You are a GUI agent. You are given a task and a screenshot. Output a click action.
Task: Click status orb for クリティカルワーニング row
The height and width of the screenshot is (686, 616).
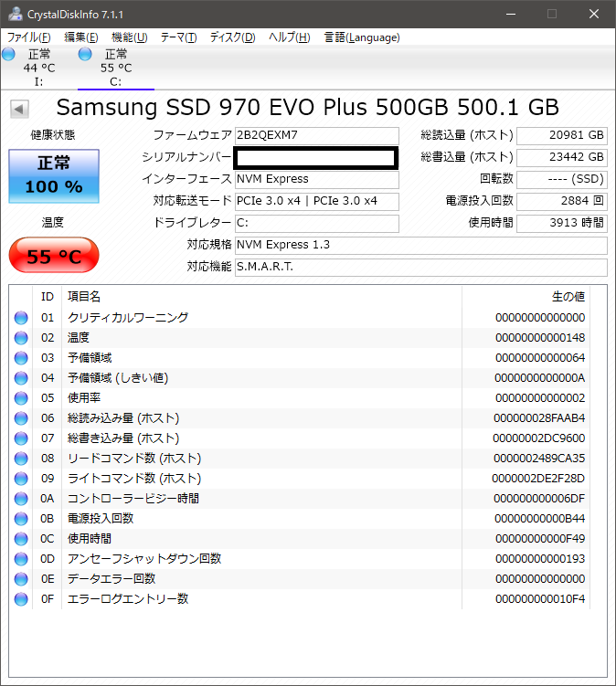coord(21,318)
